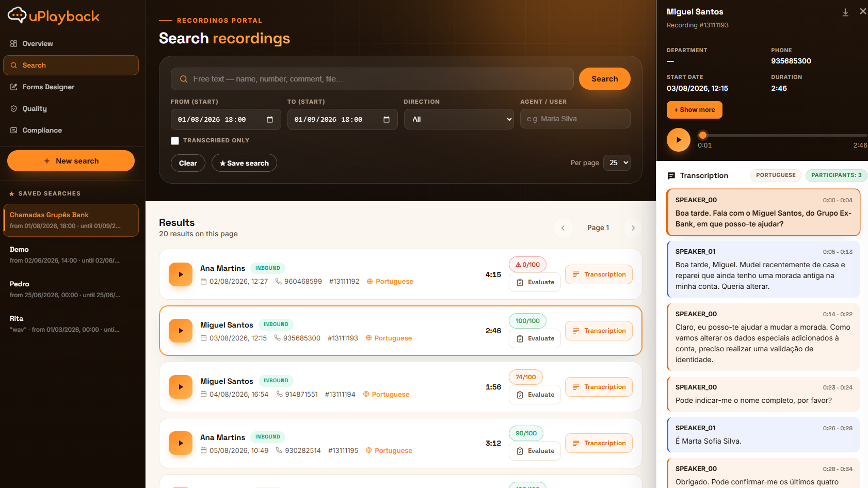This screenshot has width=868, height=488.
Task: Open Forms Designer in the sidebar
Action: pos(71,87)
